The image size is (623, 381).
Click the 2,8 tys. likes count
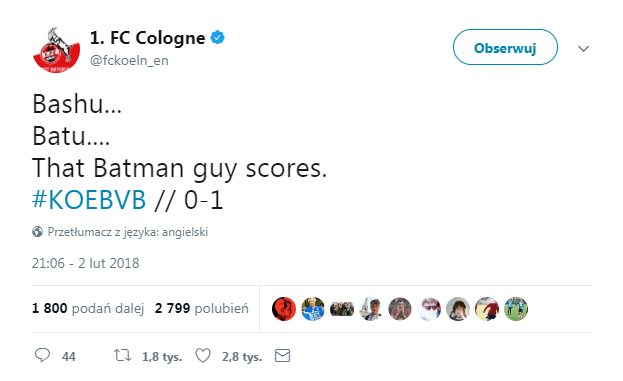242,357
